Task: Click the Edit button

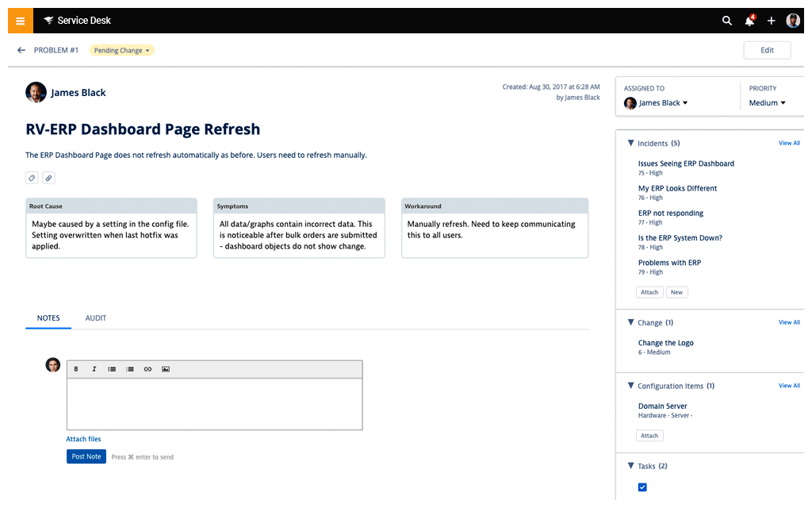Action: click(x=767, y=50)
